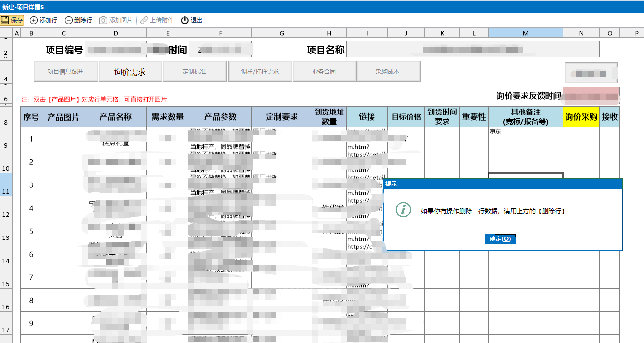Image resolution: width=644 pixels, height=343 pixels.
Task: Click the yellow 询价采购 header cell
Action: (581, 117)
